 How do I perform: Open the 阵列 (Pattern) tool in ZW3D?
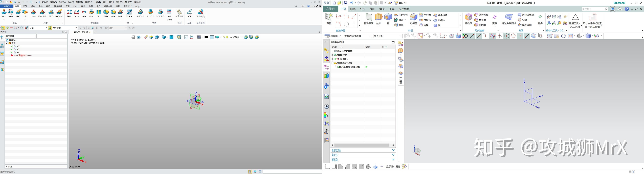point(69,13)
